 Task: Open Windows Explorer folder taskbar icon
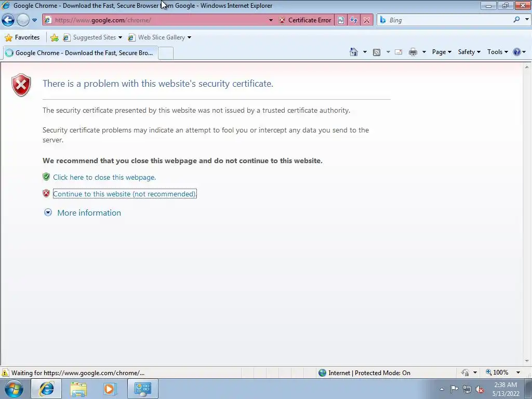click(78, 389)
